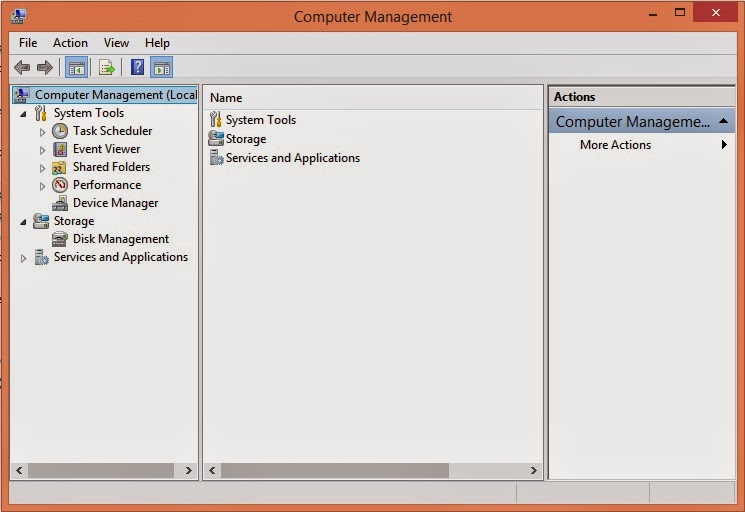Select Storage label in the tree
This screenshot has width=745, height=512.
[74, 221]
